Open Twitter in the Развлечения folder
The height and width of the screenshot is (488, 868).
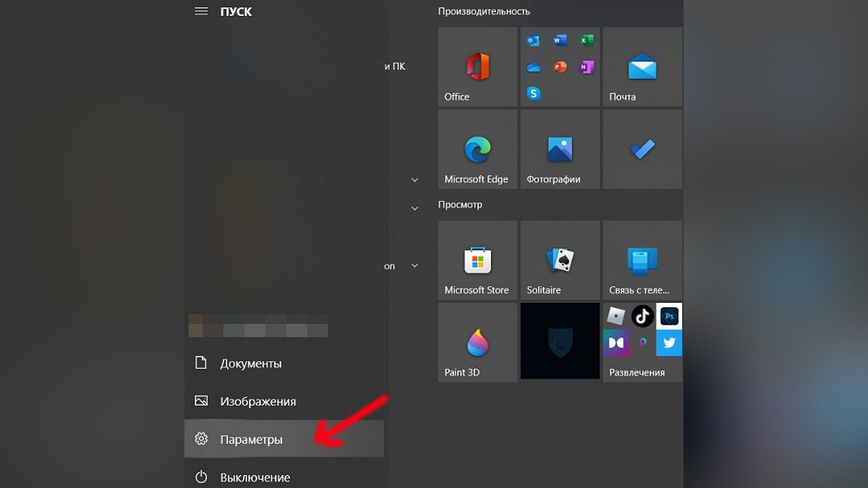pyautogui.click(x=669, y=343)
